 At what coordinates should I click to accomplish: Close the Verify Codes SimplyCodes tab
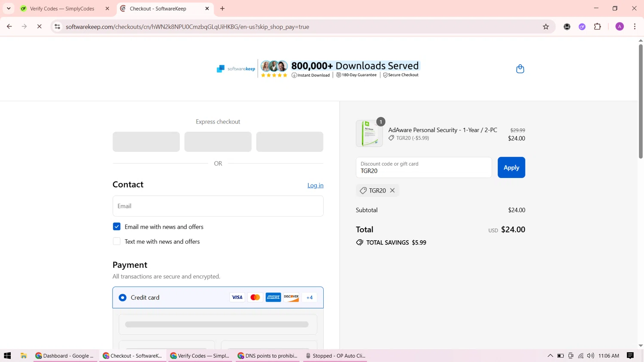pyautogui.click(x=107, y=9)
